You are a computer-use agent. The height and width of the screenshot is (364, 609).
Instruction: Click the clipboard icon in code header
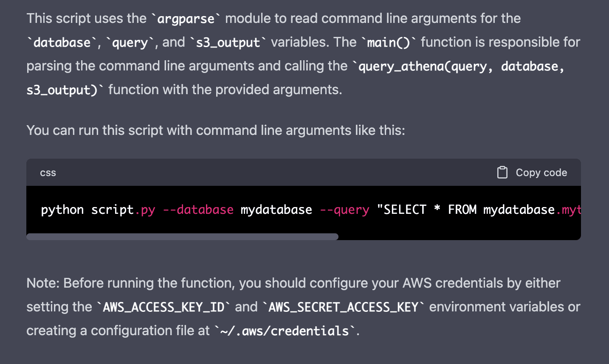pos(502,173)
